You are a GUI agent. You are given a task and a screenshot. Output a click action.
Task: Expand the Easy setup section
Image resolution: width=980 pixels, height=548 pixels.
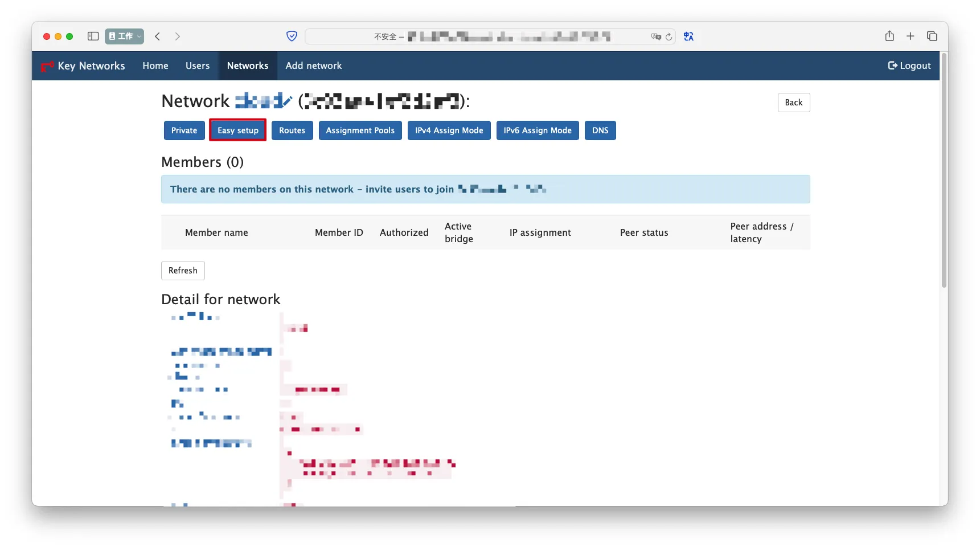pos(237,130)
